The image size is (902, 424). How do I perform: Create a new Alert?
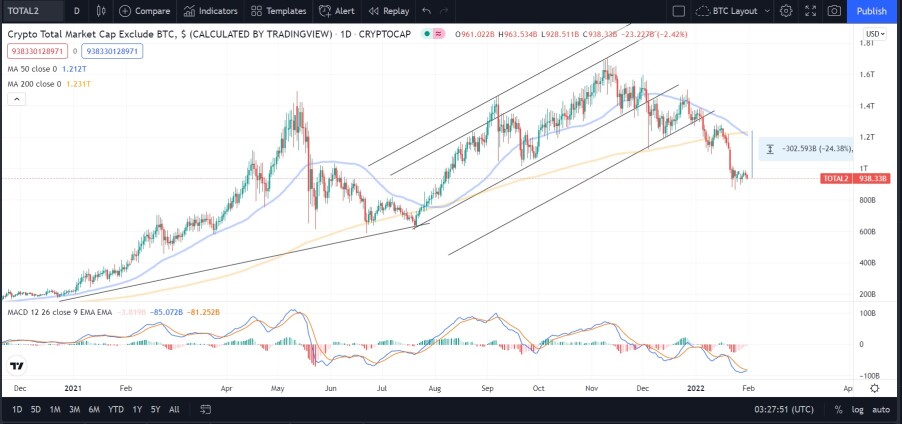[x=337, y=11]
